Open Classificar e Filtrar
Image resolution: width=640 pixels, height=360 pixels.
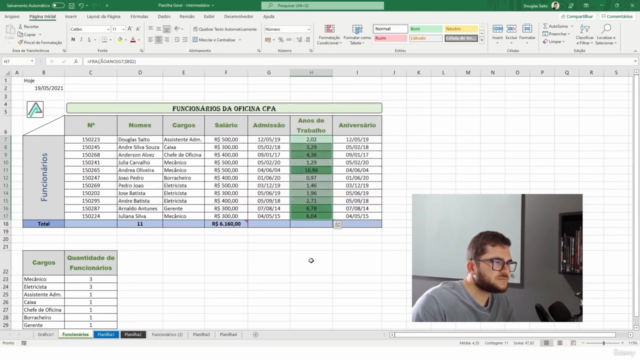pos(584,35)
